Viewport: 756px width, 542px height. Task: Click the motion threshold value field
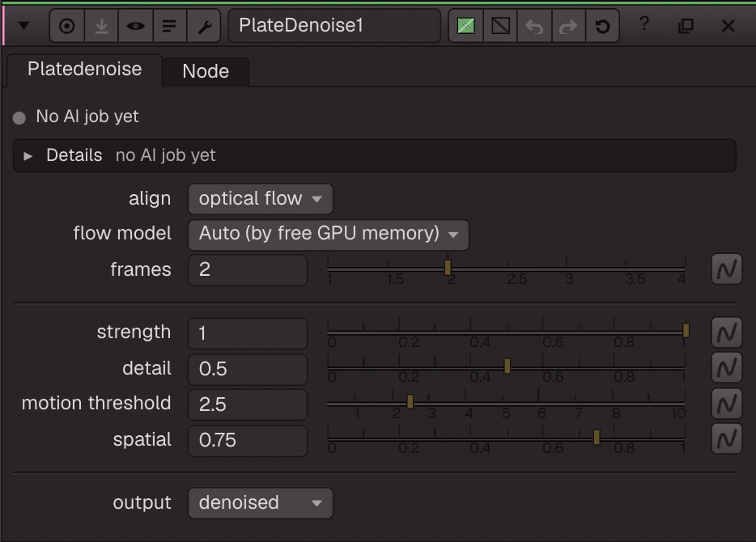[248, 404]
